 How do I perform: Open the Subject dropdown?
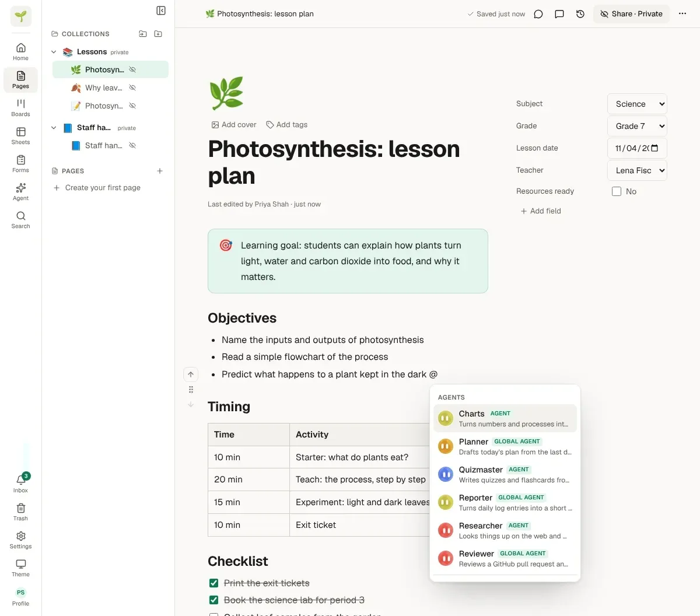(x=637, y=104)
